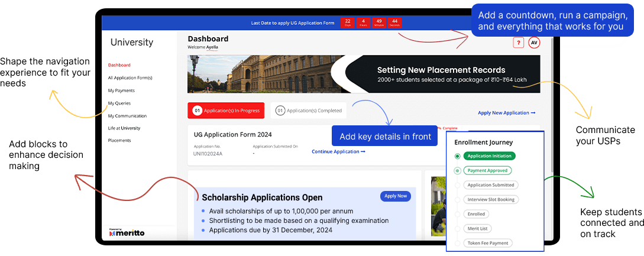This screenshot has height=256, width=644.
Task: Click the Seconds countdown box
Action: (394, 22)
